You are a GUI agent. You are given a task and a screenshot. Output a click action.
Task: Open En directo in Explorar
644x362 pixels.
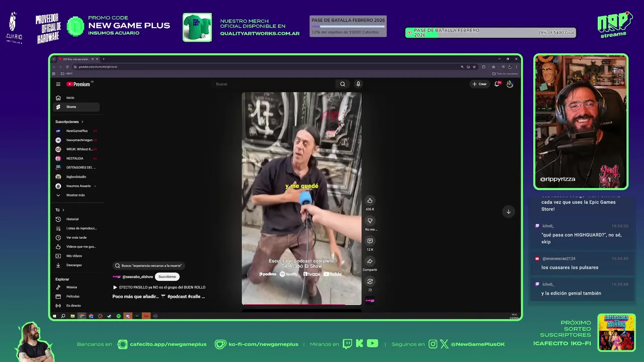(76, 306)
